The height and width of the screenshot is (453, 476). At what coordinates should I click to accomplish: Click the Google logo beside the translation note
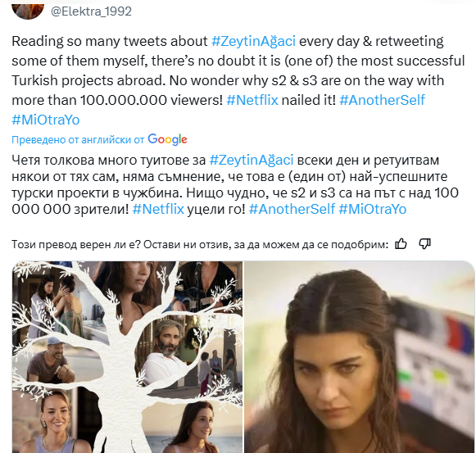pyautogui.click(x=167, y=139)
